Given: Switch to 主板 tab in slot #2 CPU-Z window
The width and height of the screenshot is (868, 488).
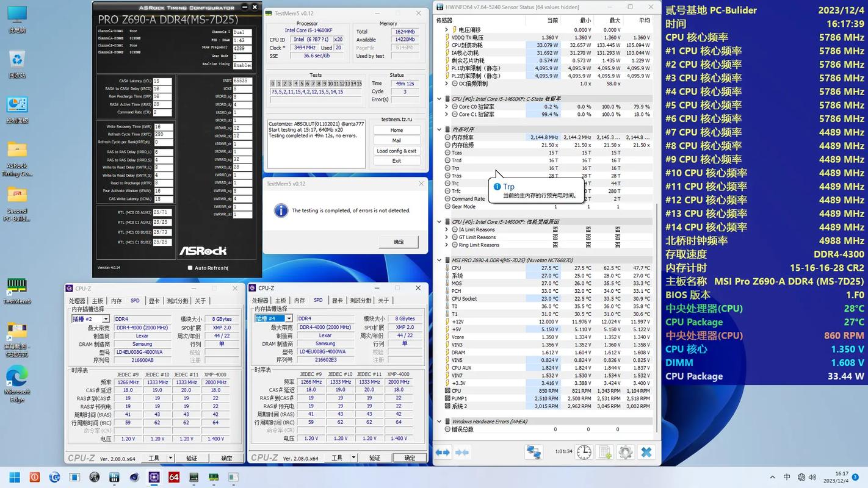Looking at the screenshot, I should pyautogui.click(x=98, y=301).
